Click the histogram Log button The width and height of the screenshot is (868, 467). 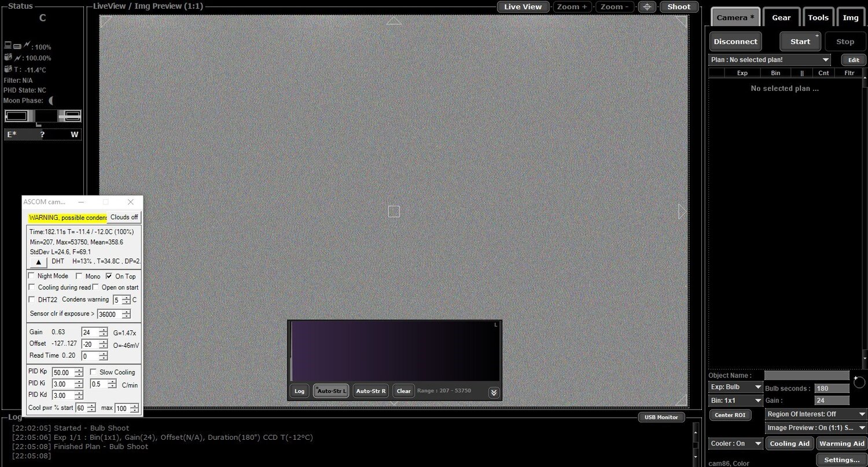point(299,391)
